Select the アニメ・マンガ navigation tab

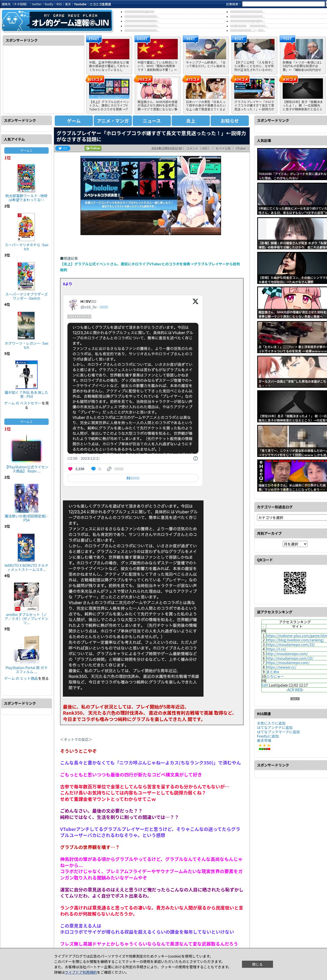point(113,121)
